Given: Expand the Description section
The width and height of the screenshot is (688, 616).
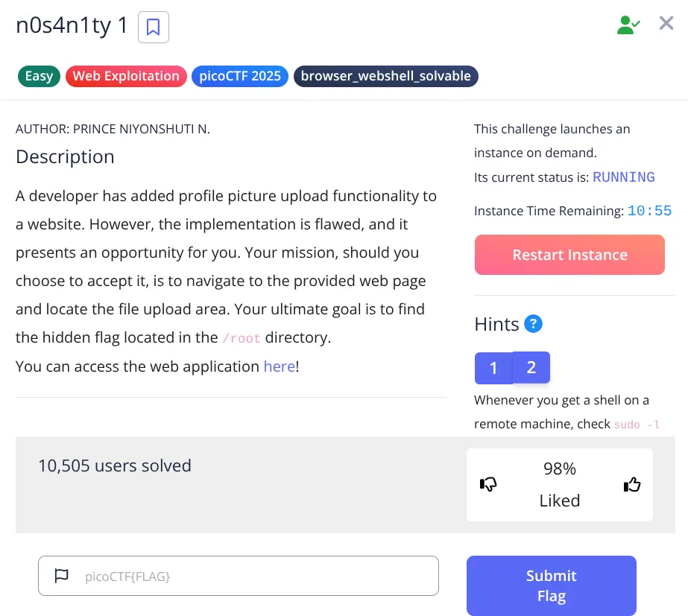Looking at the screenshot, I should 65,157.
